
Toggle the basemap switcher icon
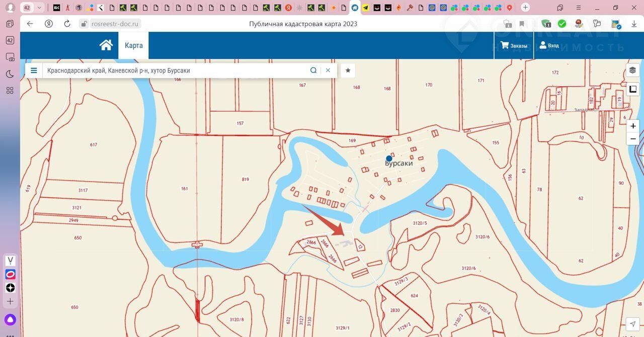click(632, 89)
